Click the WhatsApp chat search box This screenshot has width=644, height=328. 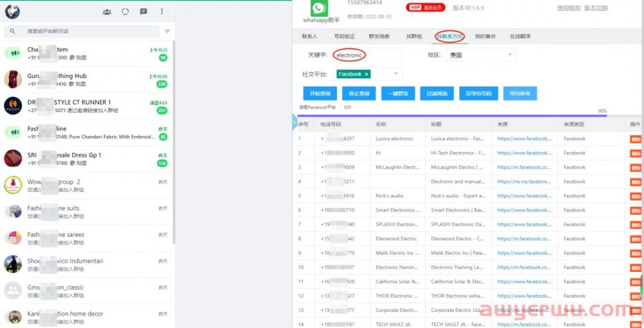[82, 31]
